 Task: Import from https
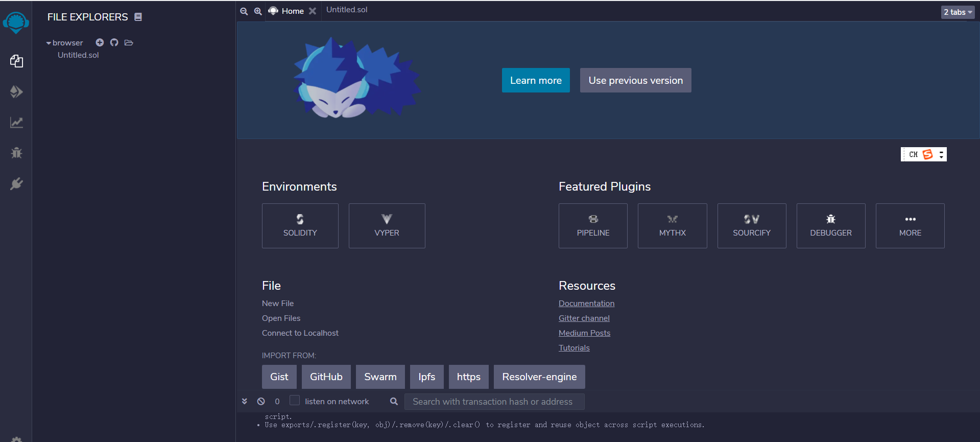point(469,377)
